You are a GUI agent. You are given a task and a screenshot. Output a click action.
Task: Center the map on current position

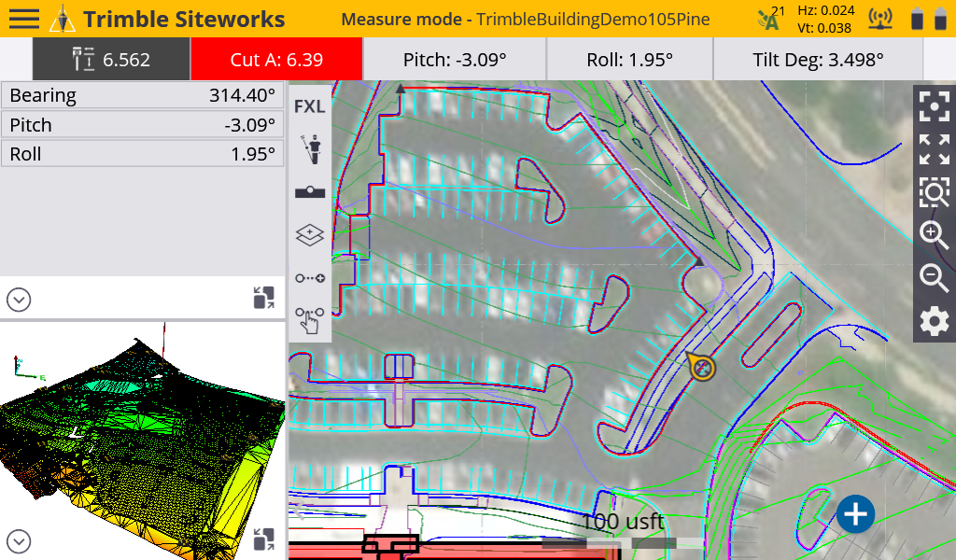pyautogui.click(x=934, y=106)
